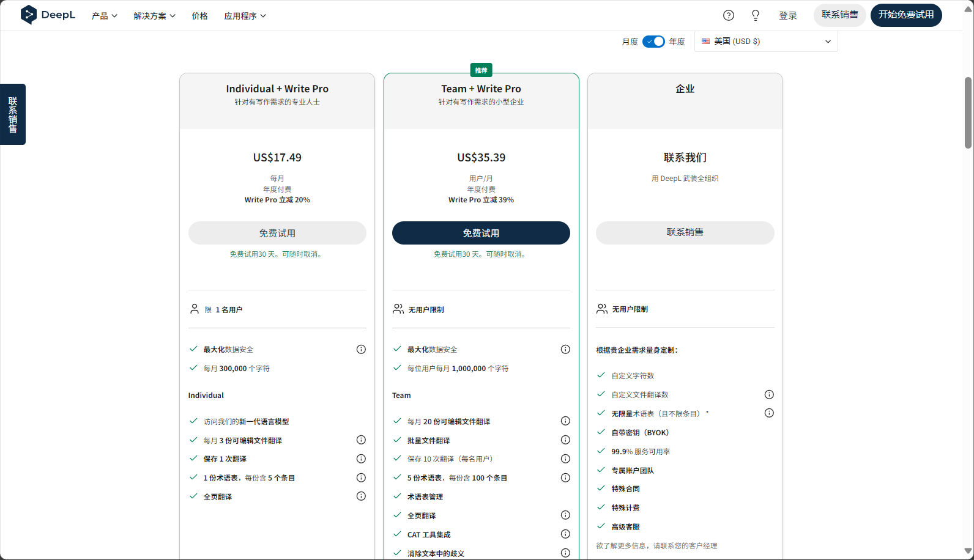The image size is (974, 560).
Task: Show info for Individual 最大化数据安全
Action: (361, 350)
